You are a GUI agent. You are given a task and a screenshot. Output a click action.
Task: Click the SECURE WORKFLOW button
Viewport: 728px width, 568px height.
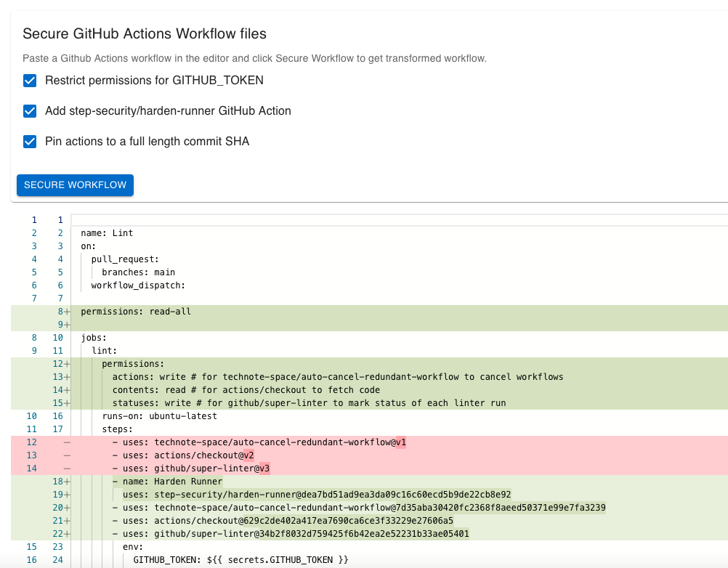(75, 185)
